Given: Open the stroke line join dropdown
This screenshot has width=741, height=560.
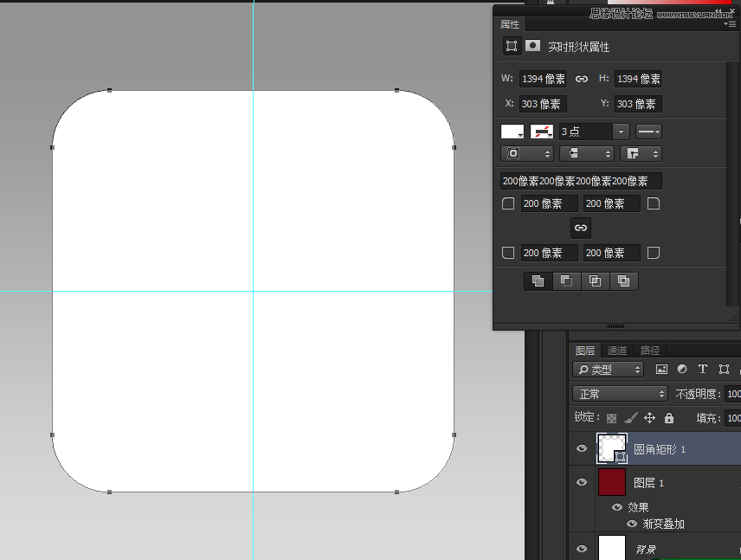Looking at the screenshot, I should click(641, 153).
